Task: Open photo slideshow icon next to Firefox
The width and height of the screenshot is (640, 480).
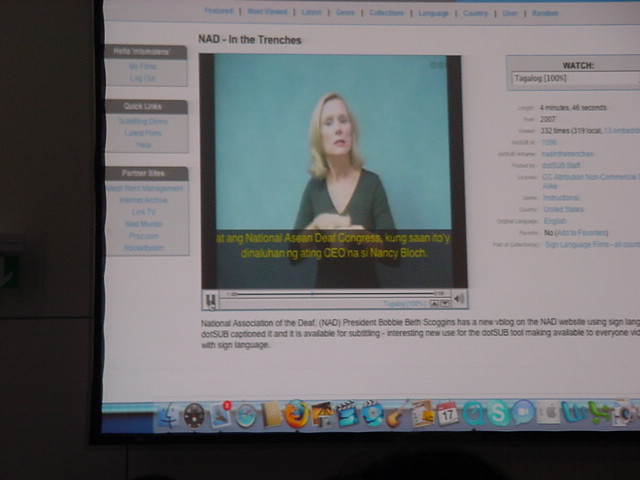Action: click(322, 414)
